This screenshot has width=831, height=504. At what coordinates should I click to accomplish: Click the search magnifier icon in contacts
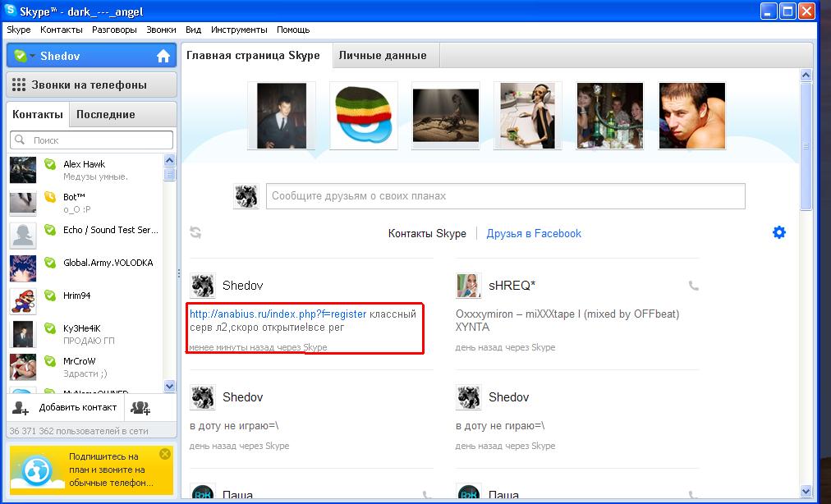(21, 140)
